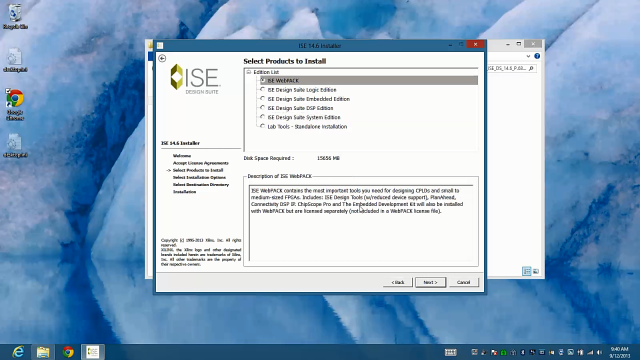
Task: Click the Bluetooth tray icon
Action: click(522, 352)
